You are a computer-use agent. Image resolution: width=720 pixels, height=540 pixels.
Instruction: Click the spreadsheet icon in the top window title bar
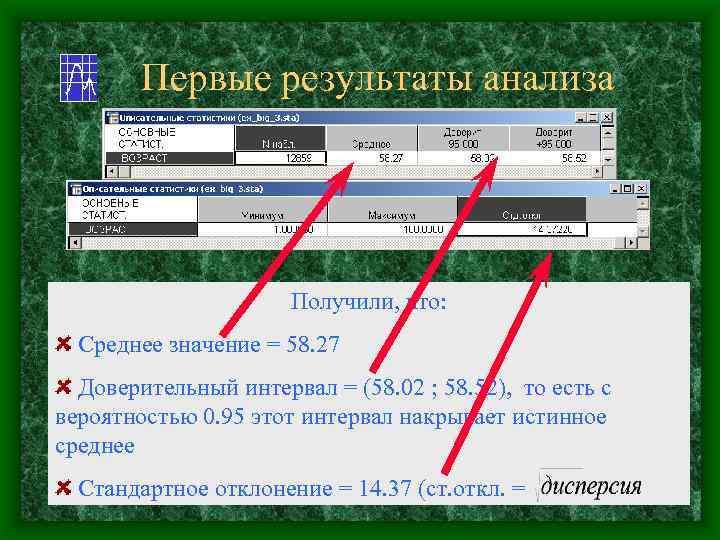pos(112,118)
